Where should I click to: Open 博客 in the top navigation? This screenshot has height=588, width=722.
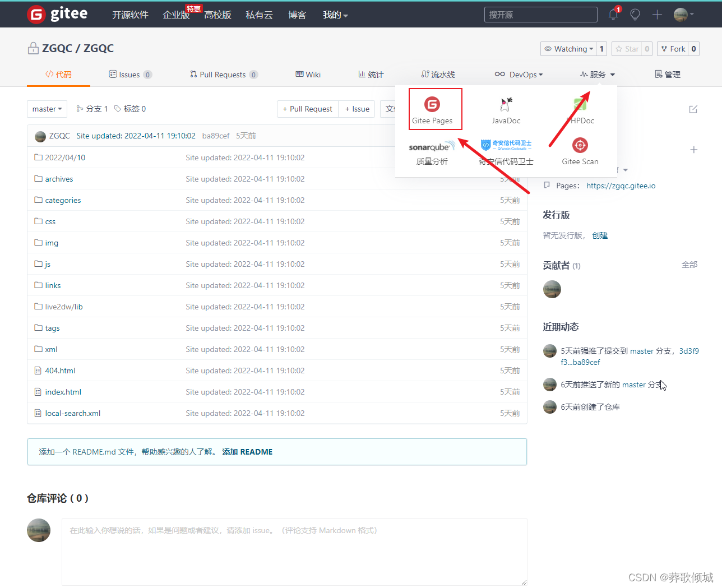[x=297, y=15]
